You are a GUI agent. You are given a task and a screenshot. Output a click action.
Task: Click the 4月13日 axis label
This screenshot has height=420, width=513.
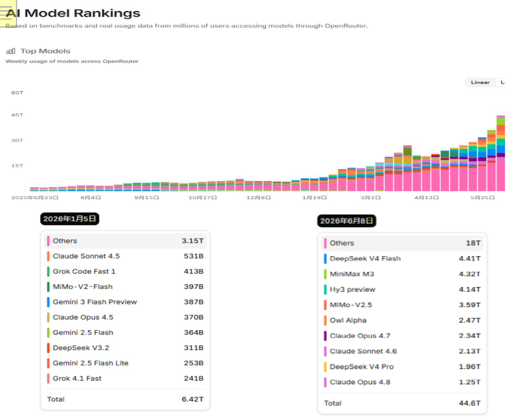tap(427, 198)
